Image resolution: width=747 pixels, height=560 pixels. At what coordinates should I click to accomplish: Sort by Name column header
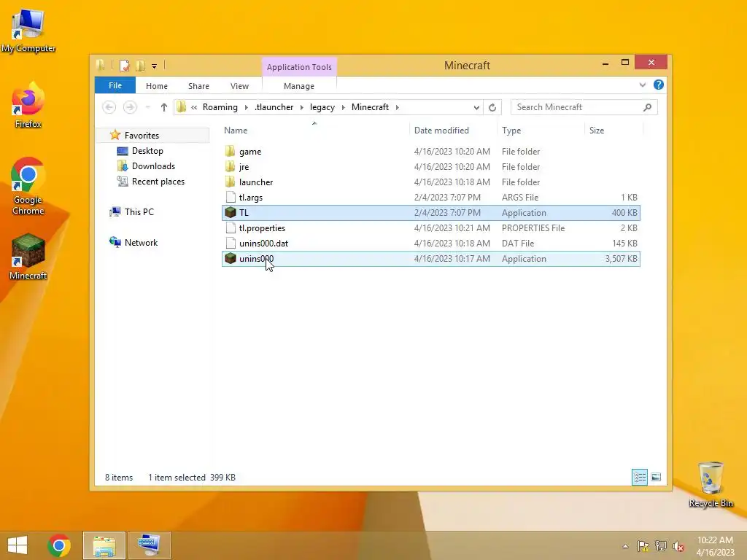pyautogui.click(x=314, y=131)
